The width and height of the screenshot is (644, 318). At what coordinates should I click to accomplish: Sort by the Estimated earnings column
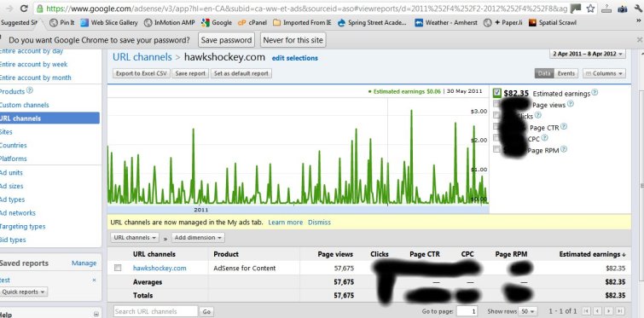(x=592, y=254)
